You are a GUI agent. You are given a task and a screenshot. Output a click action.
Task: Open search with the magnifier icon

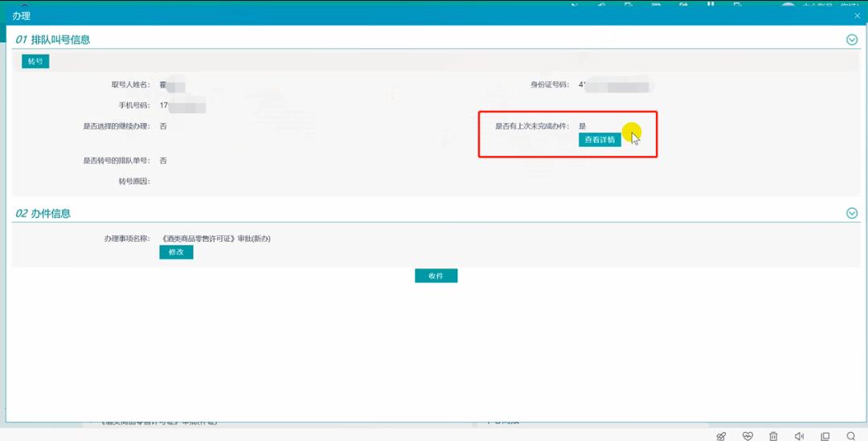(x=850, y=436)
